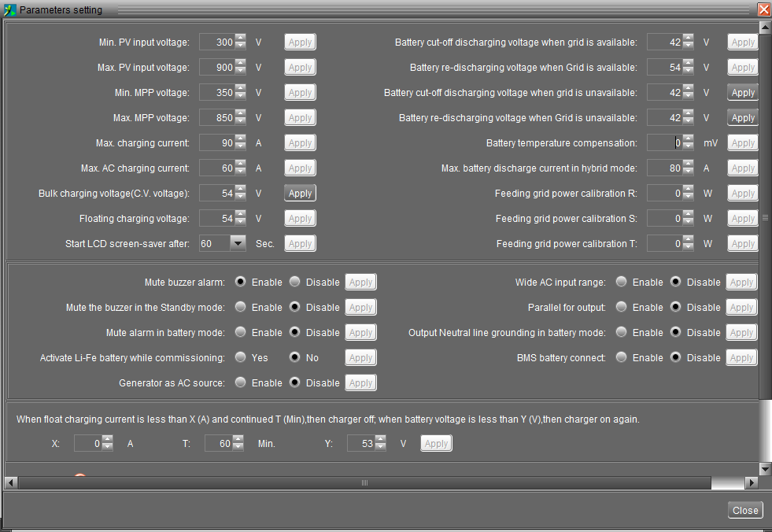Enable Wide AC input range
Screen dimensions: 772x532
click(622, 282)
